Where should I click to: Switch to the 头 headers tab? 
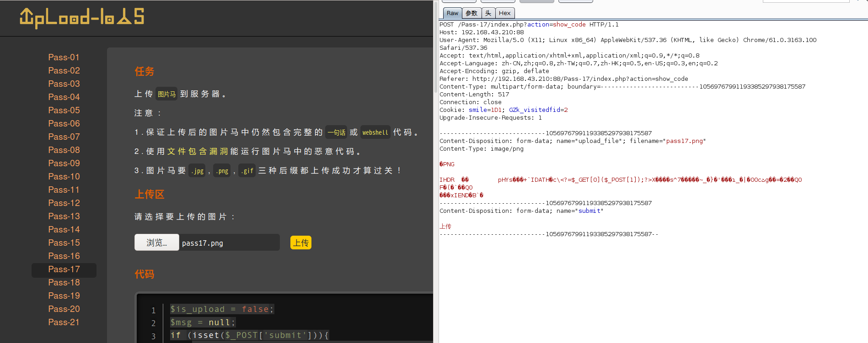[x=488, y=13]
